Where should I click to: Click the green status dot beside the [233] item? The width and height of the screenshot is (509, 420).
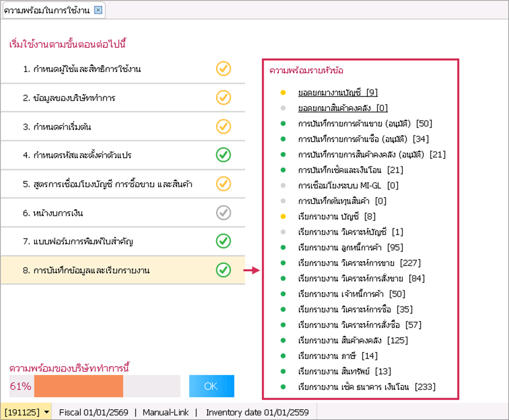pyautogui.click(x=283, y=387)
